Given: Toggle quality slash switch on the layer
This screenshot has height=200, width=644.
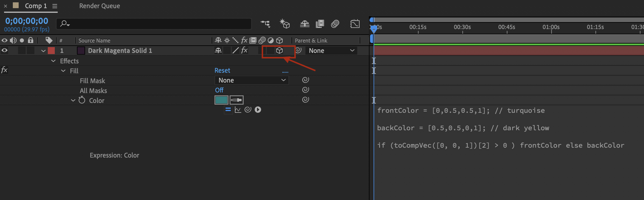Looking at the screenshot, I should (235, 50).
